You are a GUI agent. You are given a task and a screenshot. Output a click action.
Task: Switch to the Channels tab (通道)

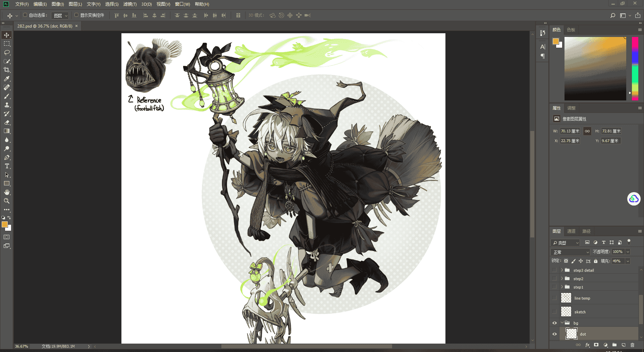click(x=571, y=231)
